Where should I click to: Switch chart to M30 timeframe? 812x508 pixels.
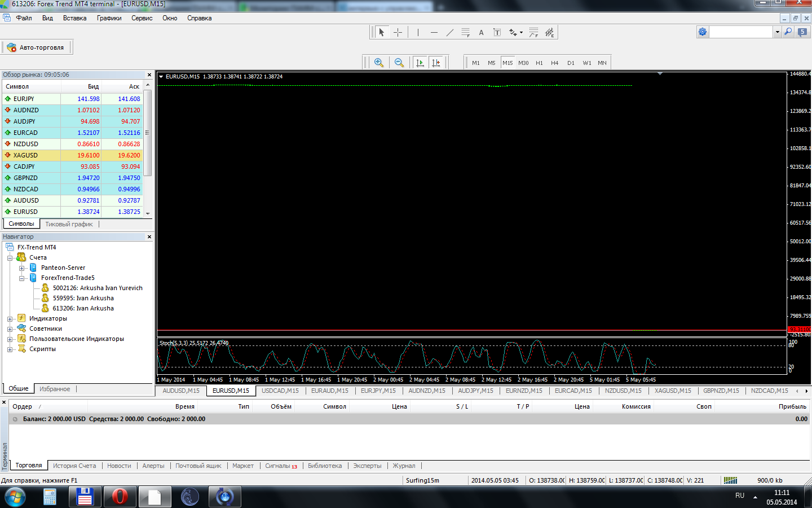(523, 63)
